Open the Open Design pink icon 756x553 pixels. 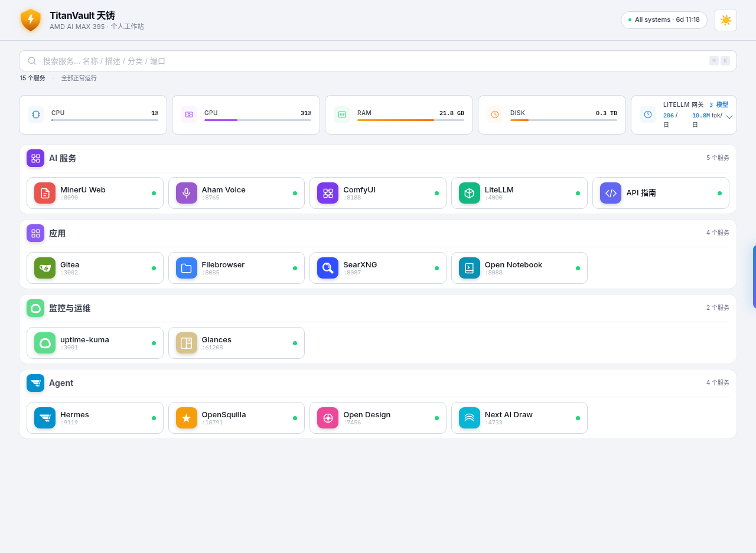tap(328, 418)
